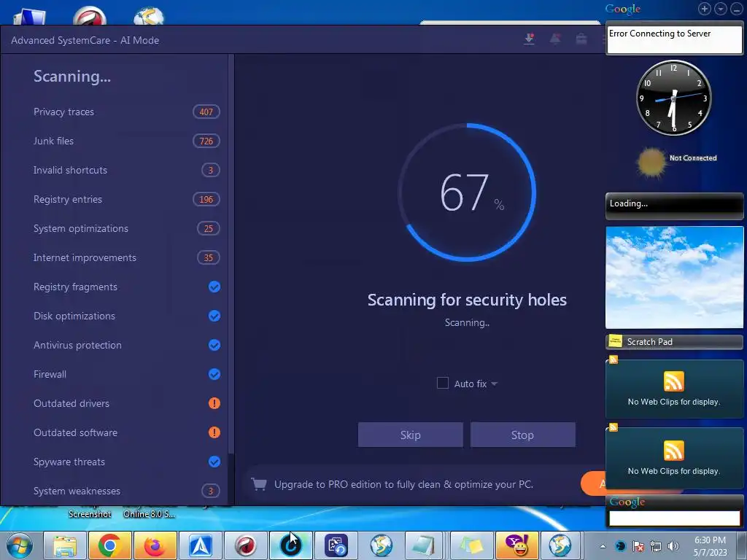Click the Invalid shortcuts count badge
Viewport: 747px width, 560px height.
pyautogui.click(x=211, y=170)
